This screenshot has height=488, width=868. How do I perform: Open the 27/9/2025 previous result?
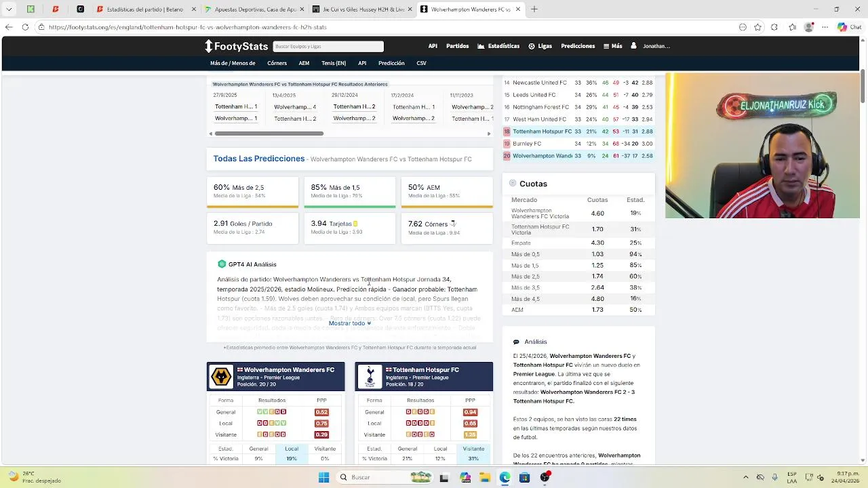236,107
